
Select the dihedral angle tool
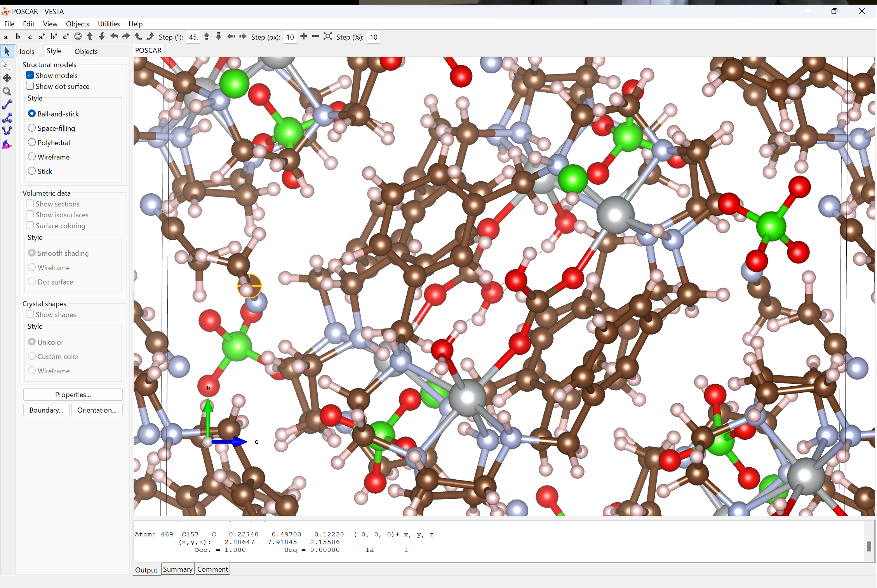coord(7,131)
